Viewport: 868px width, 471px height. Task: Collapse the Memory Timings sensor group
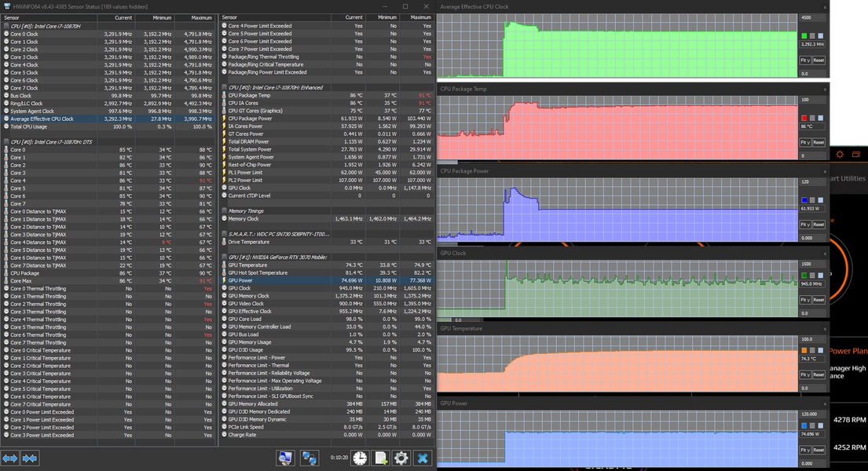point(246,211)
